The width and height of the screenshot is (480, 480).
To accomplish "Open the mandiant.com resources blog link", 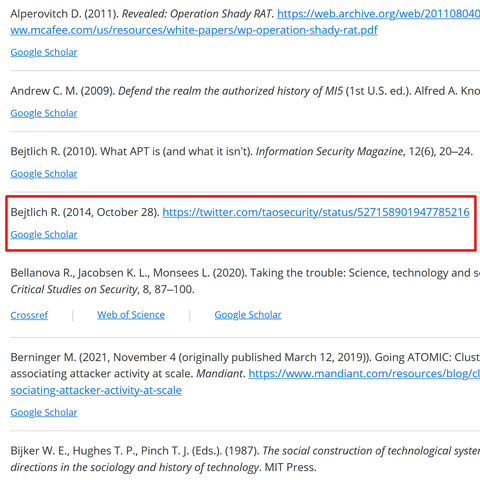I will [x=364, y=374].
